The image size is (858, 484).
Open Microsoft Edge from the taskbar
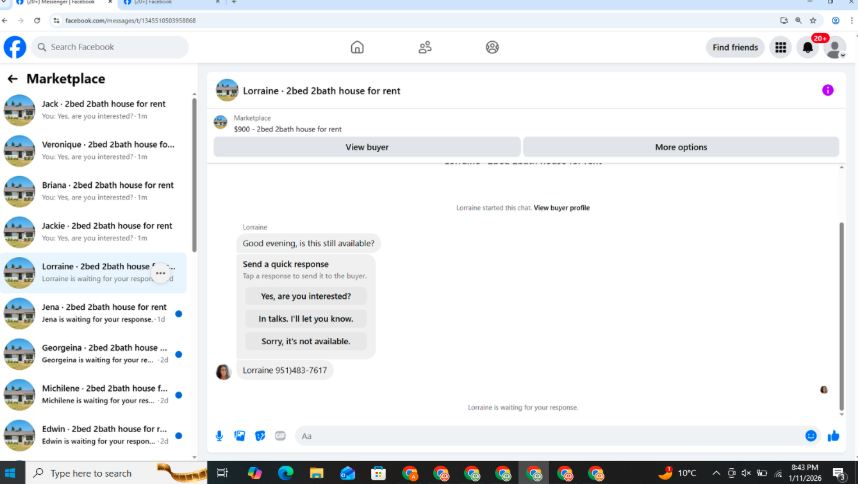point(285,473)
